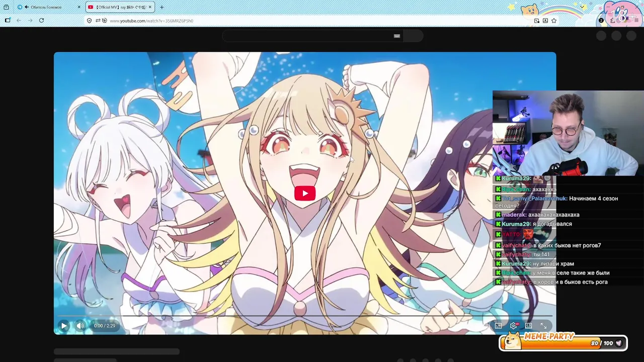
Task: Click chat message 'у меня в селе такие же были'
Action: 571,273
